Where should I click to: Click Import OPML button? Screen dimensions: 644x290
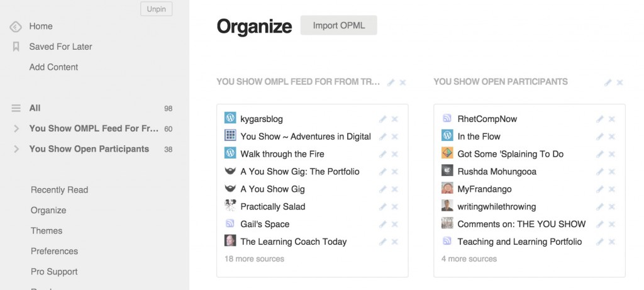coord(339,25)
